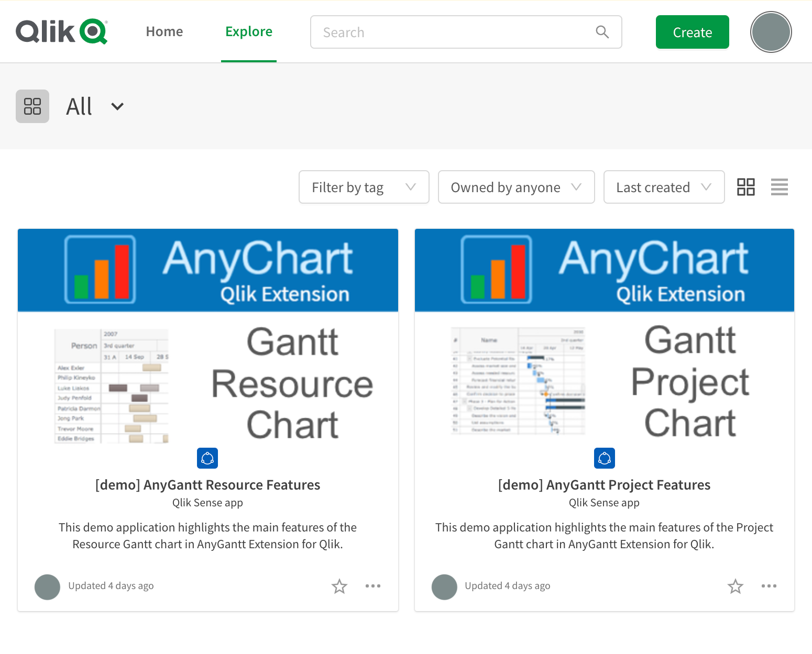
Task: Click the Project Gantt chart description text
Action: (604, 536)
